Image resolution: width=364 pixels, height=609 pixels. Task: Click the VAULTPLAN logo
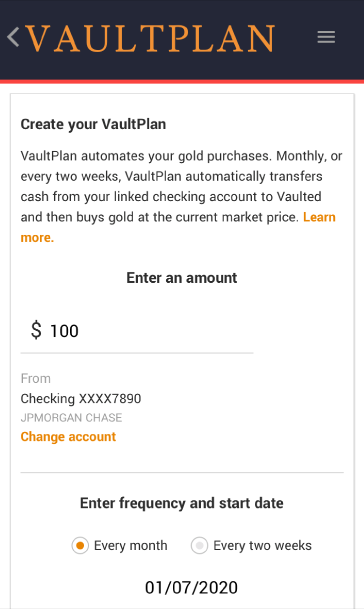[x=150, y=38]
